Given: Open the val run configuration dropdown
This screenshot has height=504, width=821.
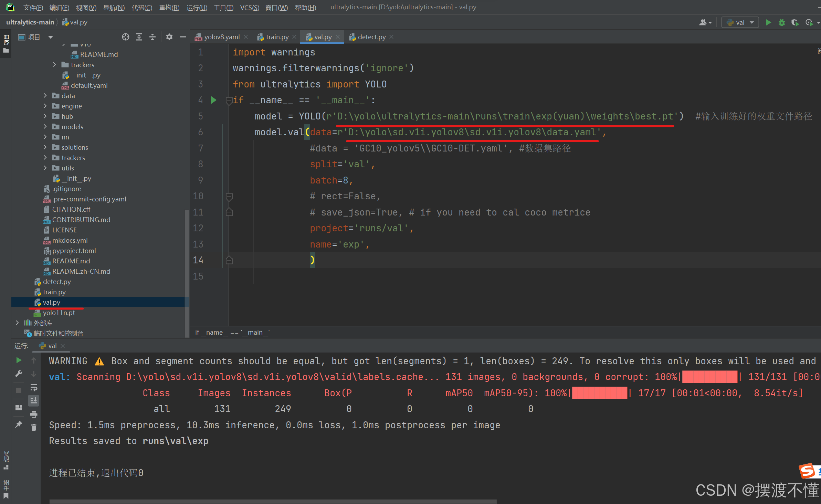Looking at the screenshot, I should click(740, 22).
